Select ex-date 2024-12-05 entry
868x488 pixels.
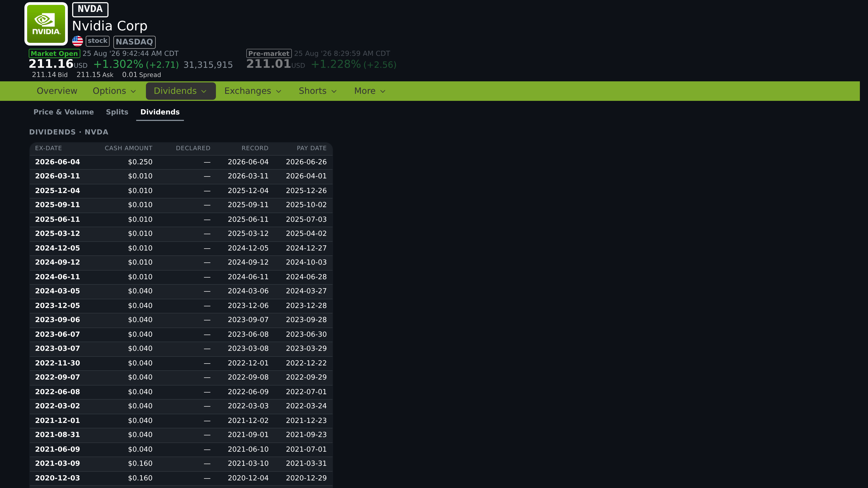click(58, 248)
